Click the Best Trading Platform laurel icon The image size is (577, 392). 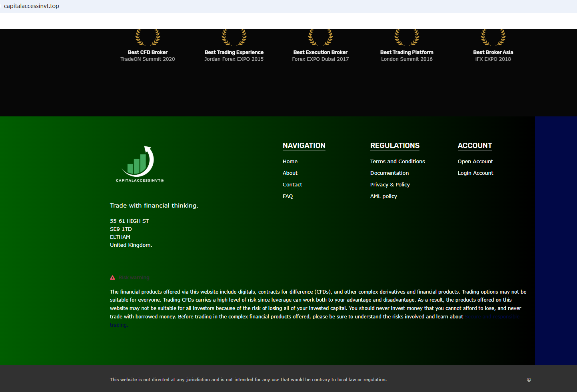(407, 38)
